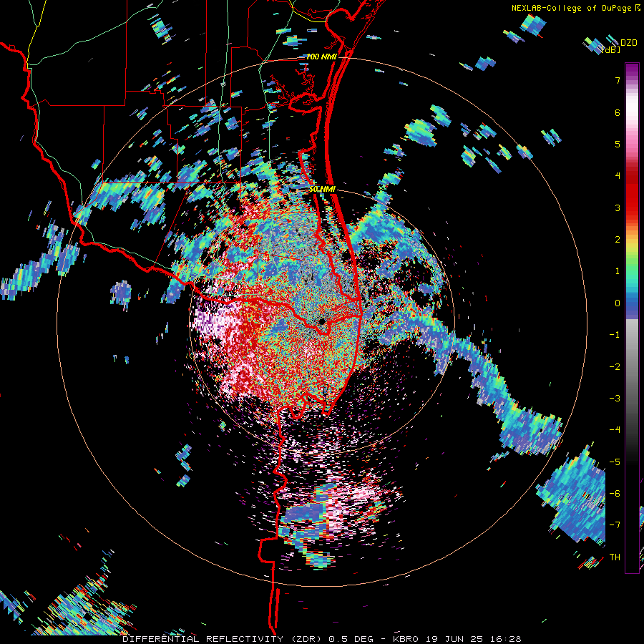644x644 pixels.
Task: Click the 7 dB color scale value
Action: click(618, 80)
